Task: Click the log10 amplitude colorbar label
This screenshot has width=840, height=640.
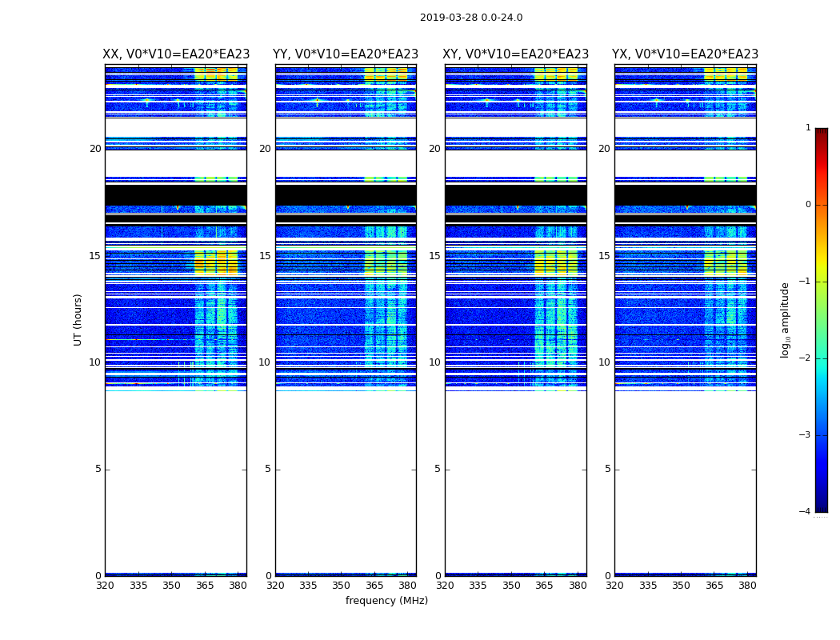Action: pos(785,320)
